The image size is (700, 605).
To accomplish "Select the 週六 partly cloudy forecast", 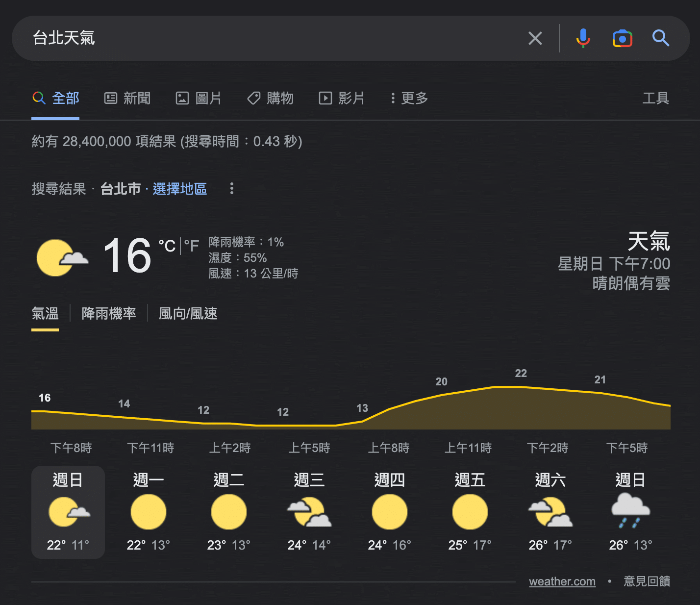I will click(550, 512).
